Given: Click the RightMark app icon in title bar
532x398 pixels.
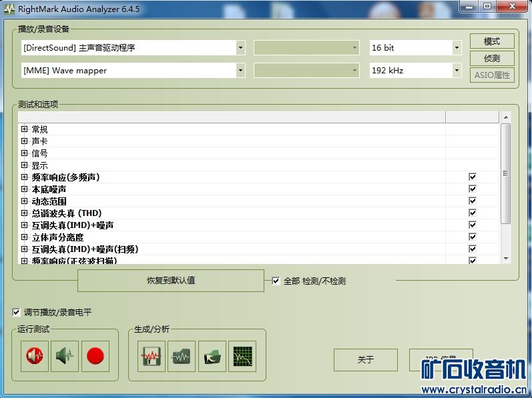Looking at the screenshot, I should pyautogui.click(x=9, y=9).
